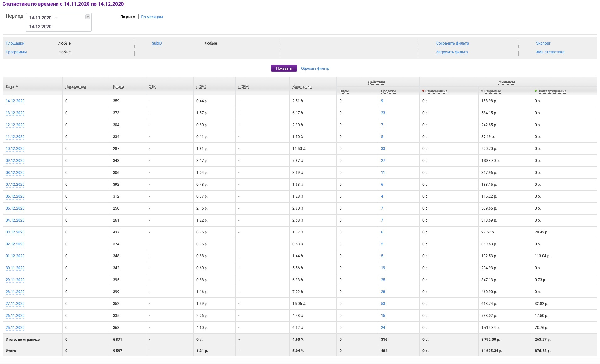Open the date link 05.12.2020
The image size is (600, 364).
coord(15,208)
